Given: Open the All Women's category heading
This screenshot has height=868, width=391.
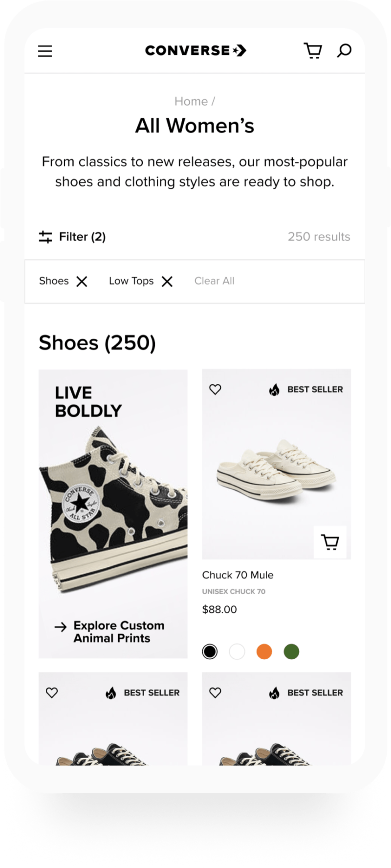Looking at the screenshot, I should (x=195, y=126).
